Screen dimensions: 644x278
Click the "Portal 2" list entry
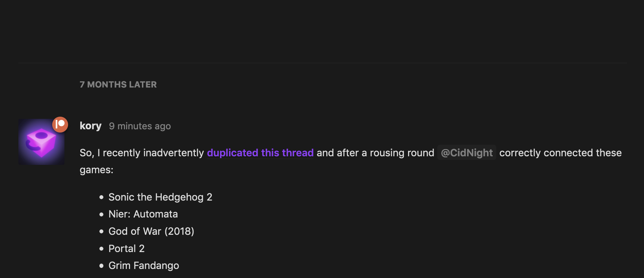pyautogui.click(x=126, y=248)
